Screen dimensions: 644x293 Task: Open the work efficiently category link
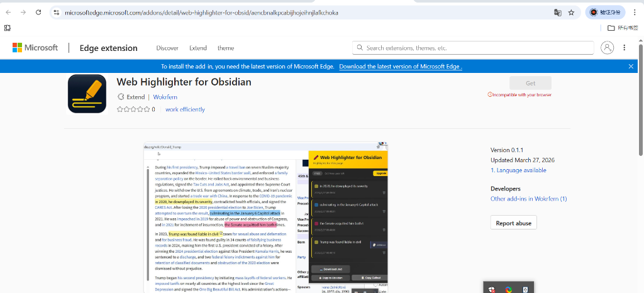(186, 109)
